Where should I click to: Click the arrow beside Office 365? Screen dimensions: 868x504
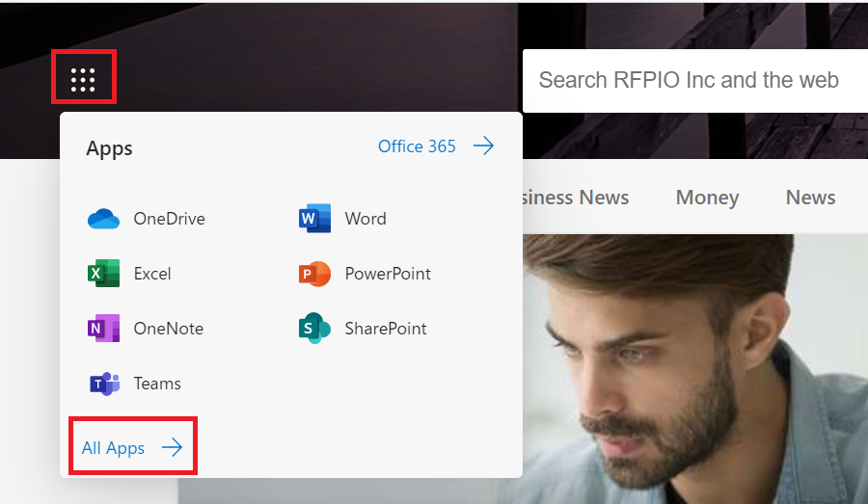pyautogui.click(x=484, y=146)
